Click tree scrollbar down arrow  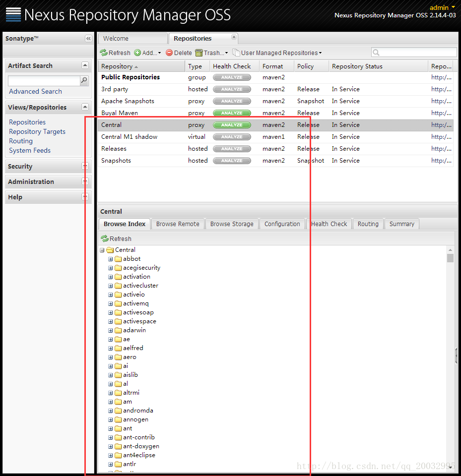(450, 468)
